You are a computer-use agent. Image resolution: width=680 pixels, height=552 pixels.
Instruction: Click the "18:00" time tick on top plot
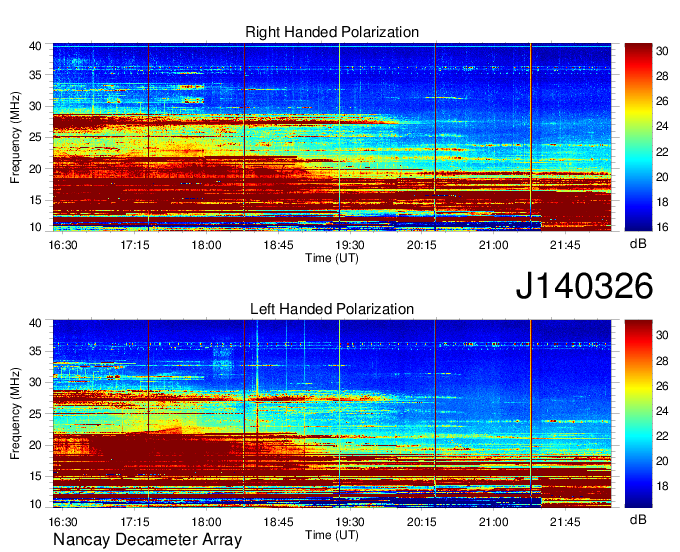[206, 245]
